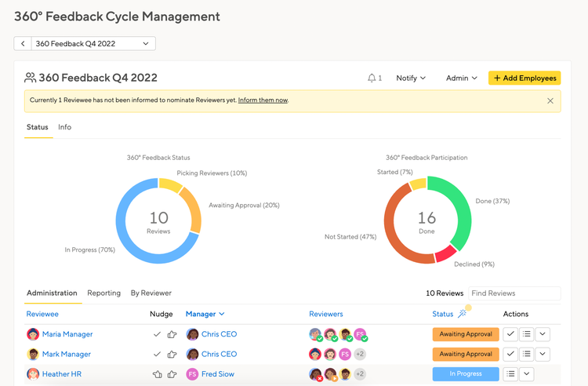Click the Inform them now link
The height and width of the screenshot is (386, 588).
tap(263, 100)
